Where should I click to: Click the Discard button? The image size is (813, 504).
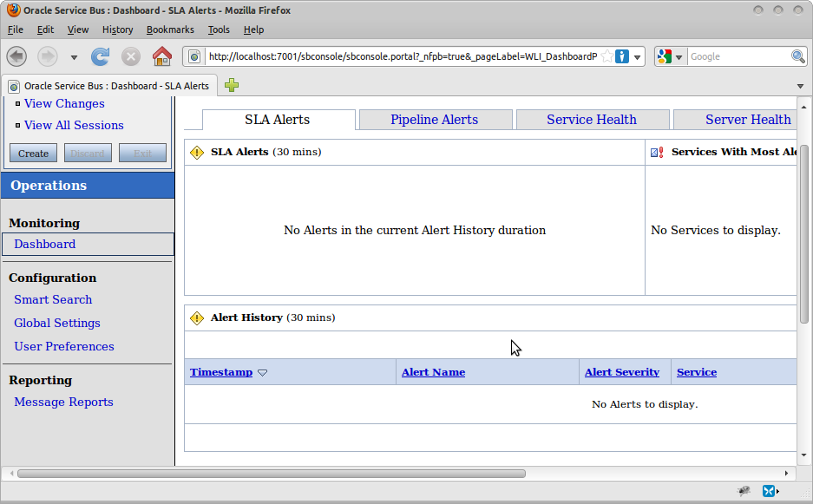[88, 153]
